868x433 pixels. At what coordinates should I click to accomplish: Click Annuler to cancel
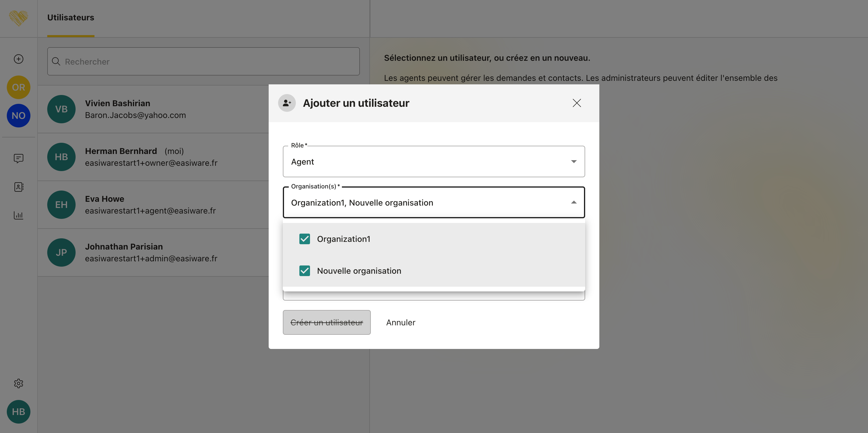pyautogui.click(x=401, y=322)
